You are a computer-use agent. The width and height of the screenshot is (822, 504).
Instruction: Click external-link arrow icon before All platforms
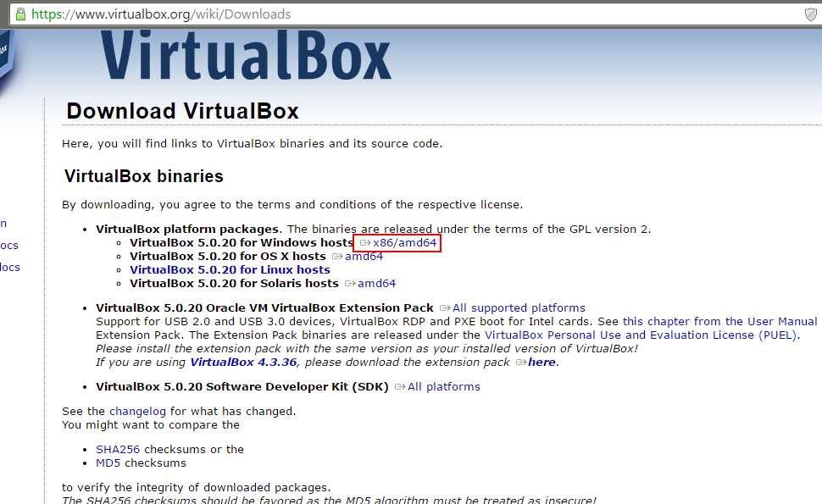pyautogui.click(x=400, y=386)
